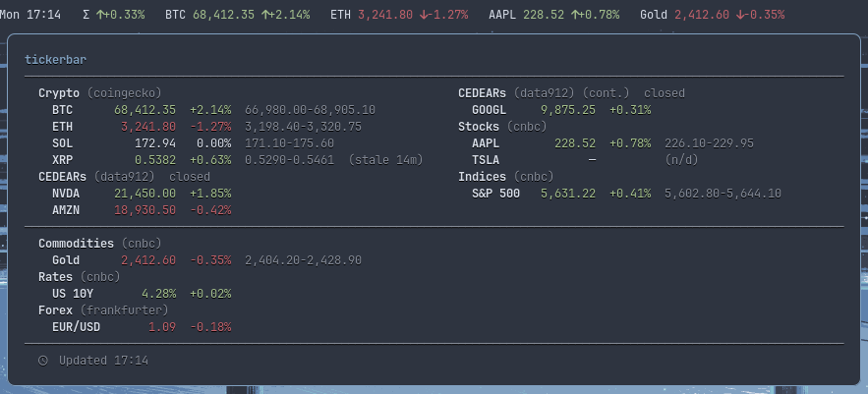
Task: Click EUR/USD rate 1.09
Action: [162, 327]
